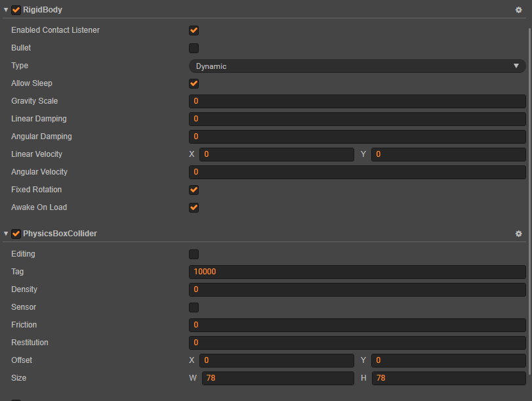Click the Friction input field

(357, 325)
